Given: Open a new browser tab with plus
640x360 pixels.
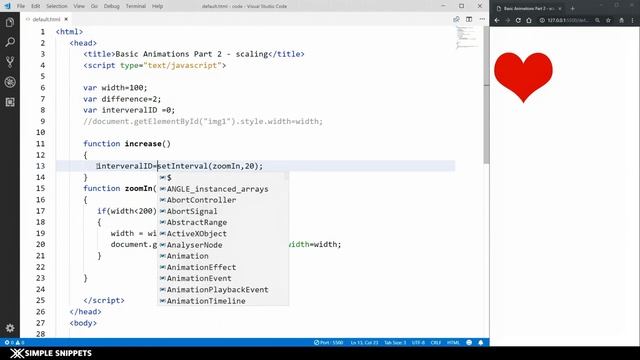Looking at the screenshot, I should (572, 8).
